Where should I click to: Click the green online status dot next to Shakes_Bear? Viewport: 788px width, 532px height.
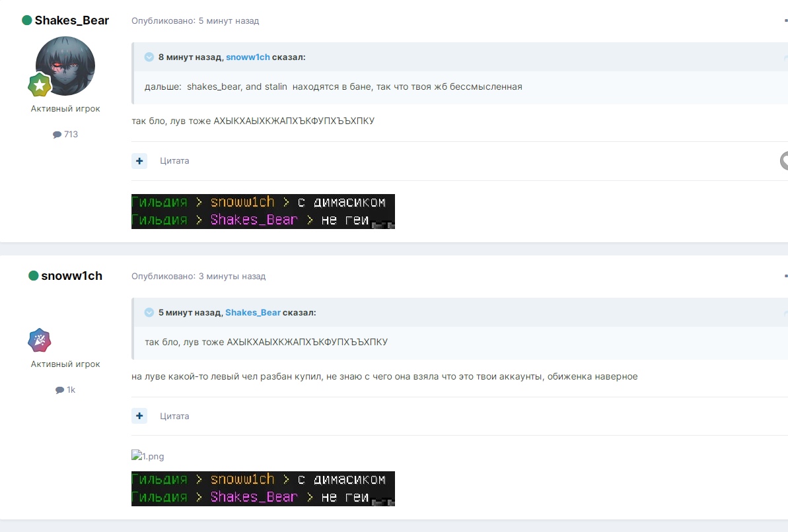coord(27,20)
